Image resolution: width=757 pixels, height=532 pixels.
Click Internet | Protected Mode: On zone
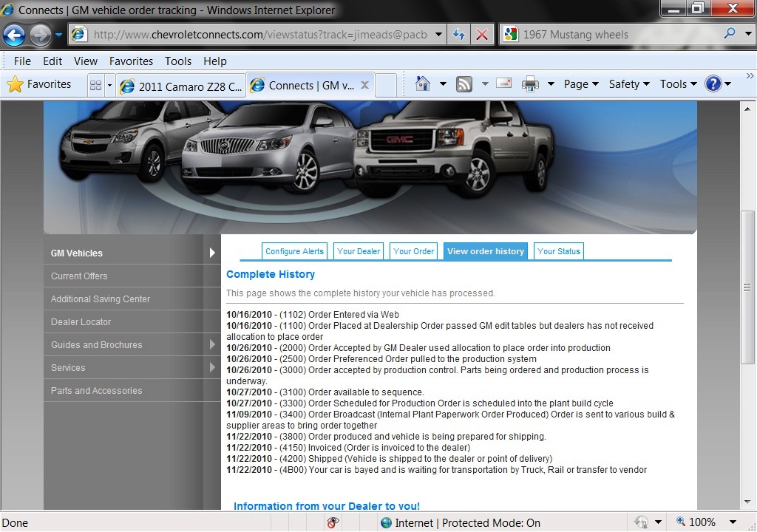point(460,523)
